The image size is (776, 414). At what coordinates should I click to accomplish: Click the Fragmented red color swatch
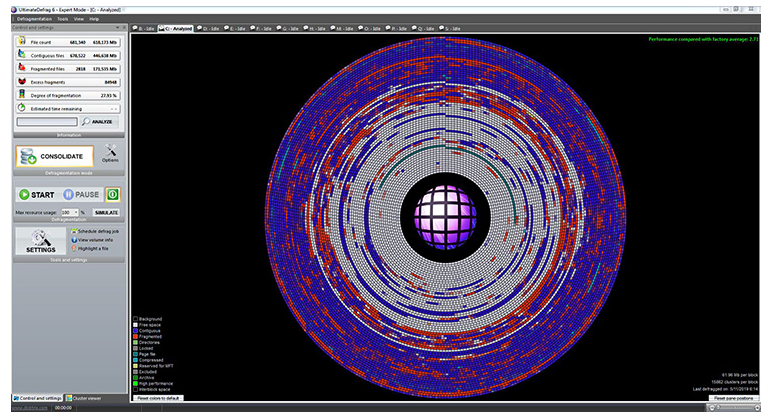[x=135, y=337]
